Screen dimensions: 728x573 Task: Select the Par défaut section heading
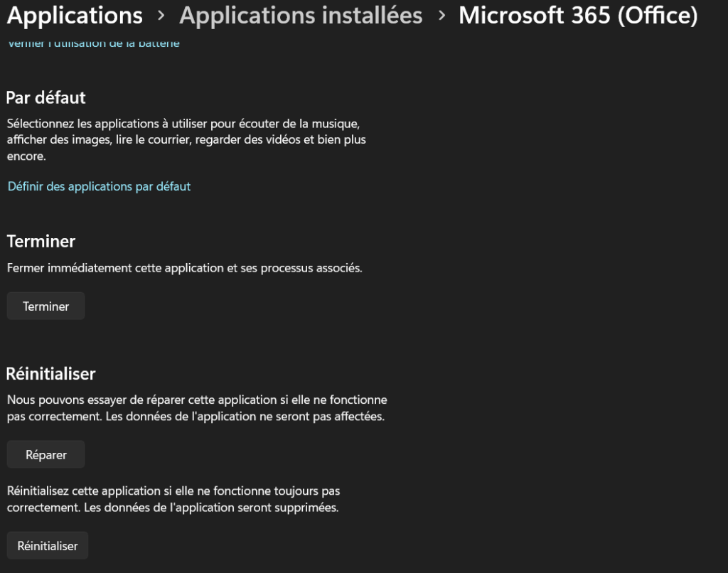(x=45, y=98)
